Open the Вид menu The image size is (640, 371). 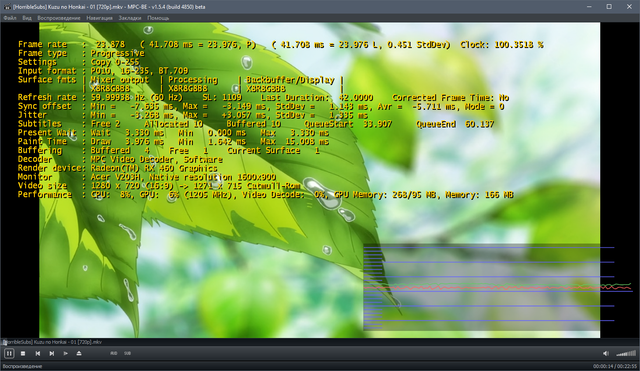[x=27, y=18]
